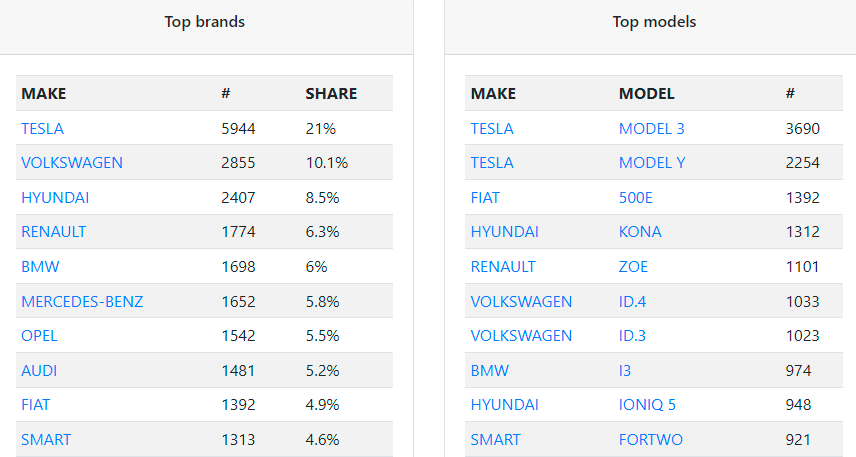Select the AUDI brand link
Viewport: 856px width, 457px height.
pyautogui.click(x=39, y=370)
